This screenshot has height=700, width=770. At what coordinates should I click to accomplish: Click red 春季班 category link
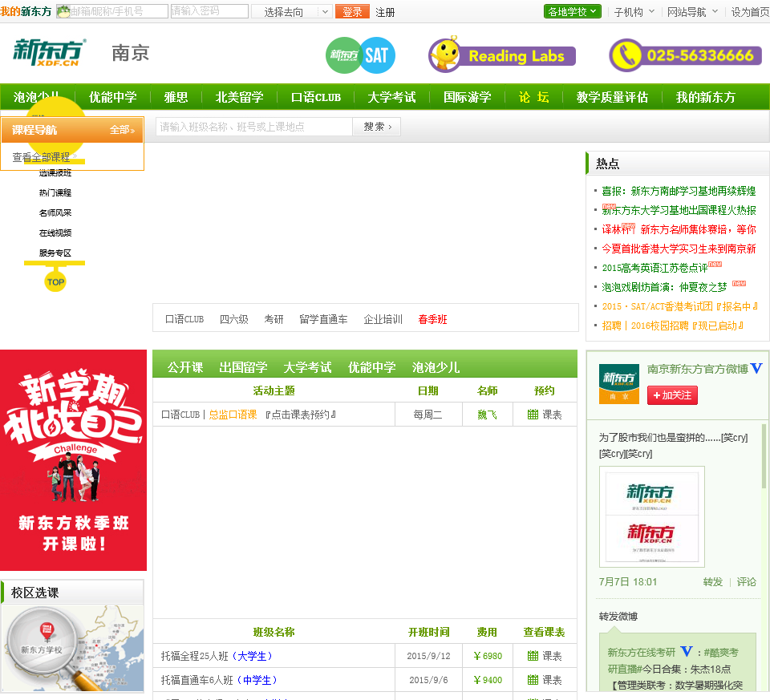click(x=432, y=319)
